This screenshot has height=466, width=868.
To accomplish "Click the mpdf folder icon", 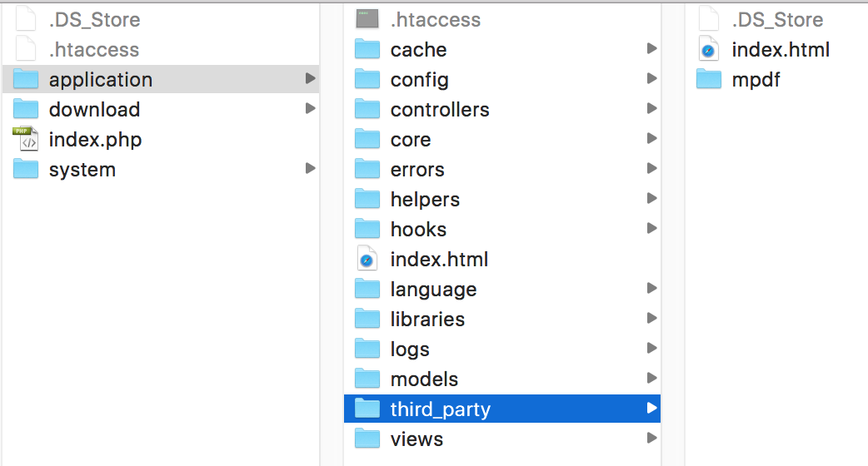I will 709,80.
